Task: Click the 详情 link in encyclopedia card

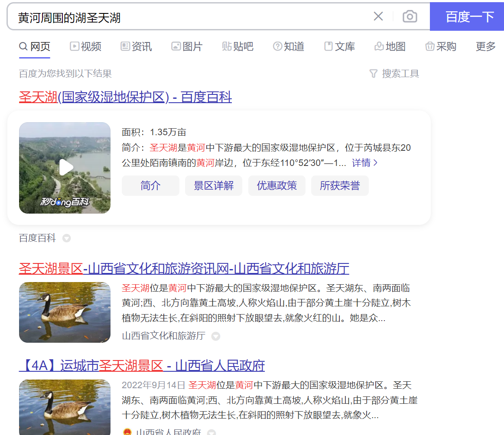Action: 364,163
